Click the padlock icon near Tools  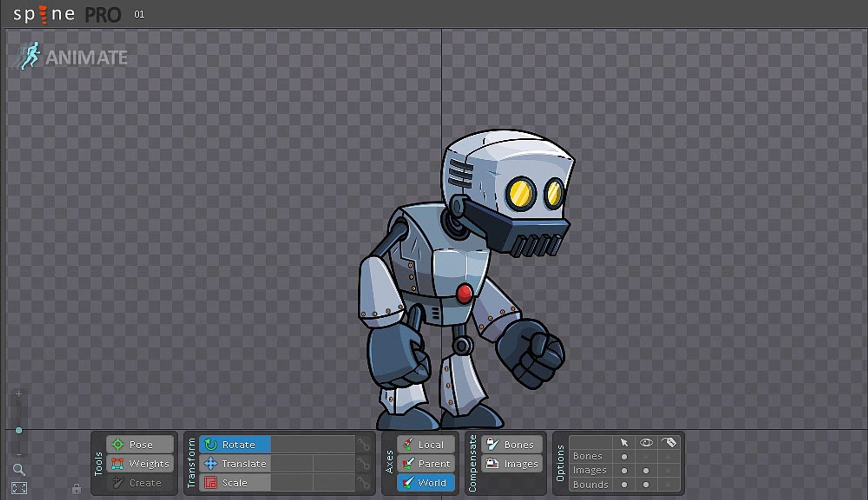(x=76, y=488)
